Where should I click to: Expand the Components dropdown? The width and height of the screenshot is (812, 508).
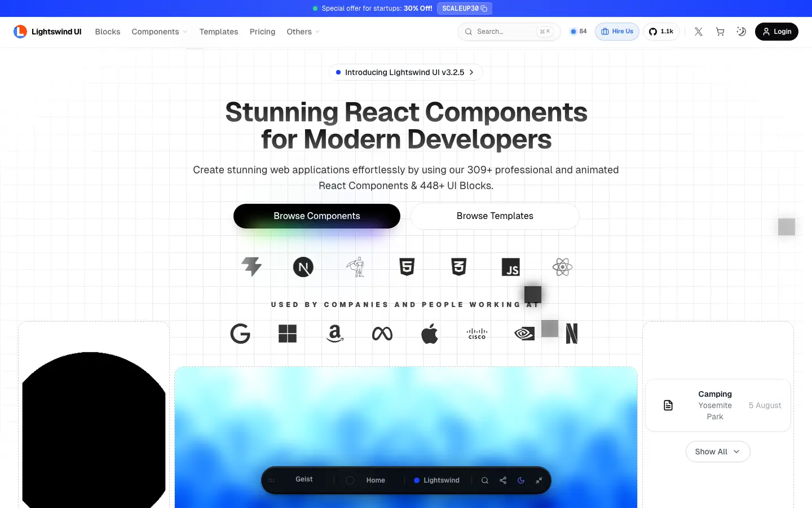[x=160, y=32]
